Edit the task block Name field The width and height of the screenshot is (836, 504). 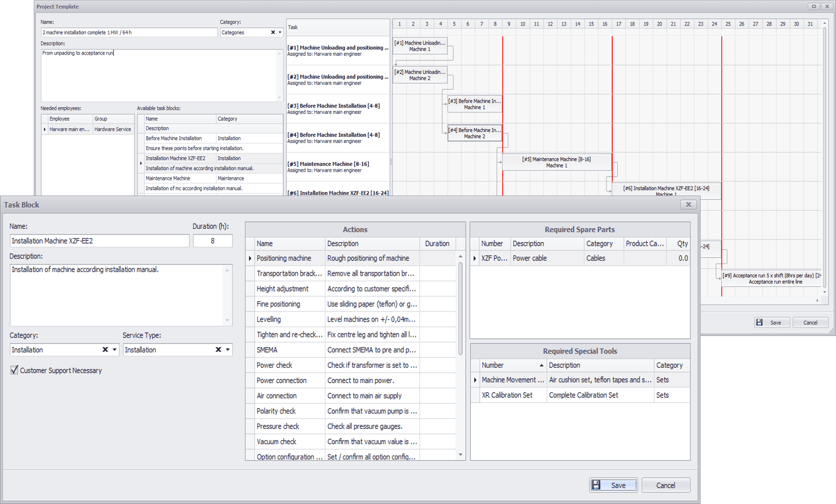[x=100, y=241]
